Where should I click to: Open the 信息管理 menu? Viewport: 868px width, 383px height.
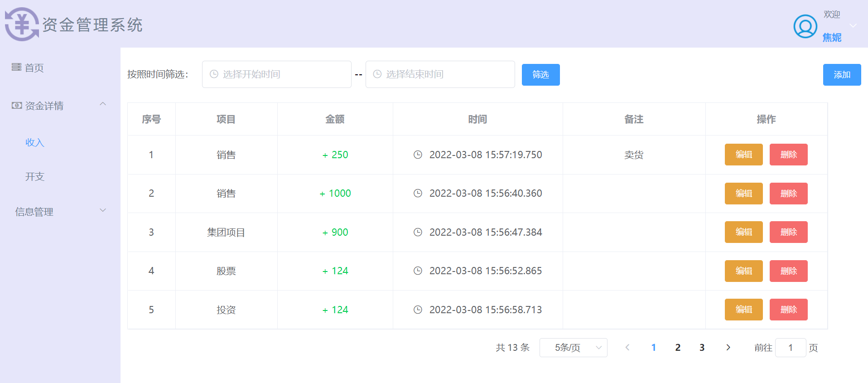pos(34,212)
